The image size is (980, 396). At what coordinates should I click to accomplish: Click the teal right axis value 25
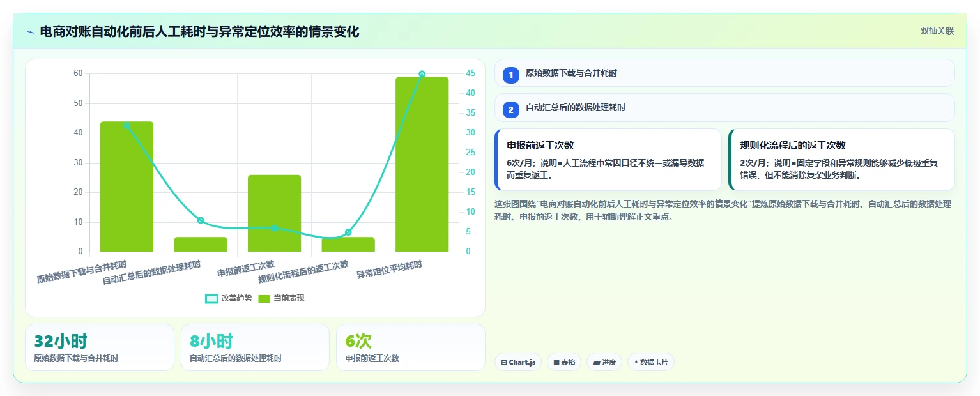(470, 153)
